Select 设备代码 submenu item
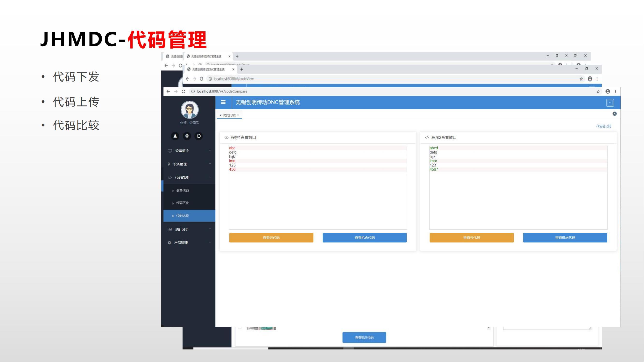 point(182,190)
